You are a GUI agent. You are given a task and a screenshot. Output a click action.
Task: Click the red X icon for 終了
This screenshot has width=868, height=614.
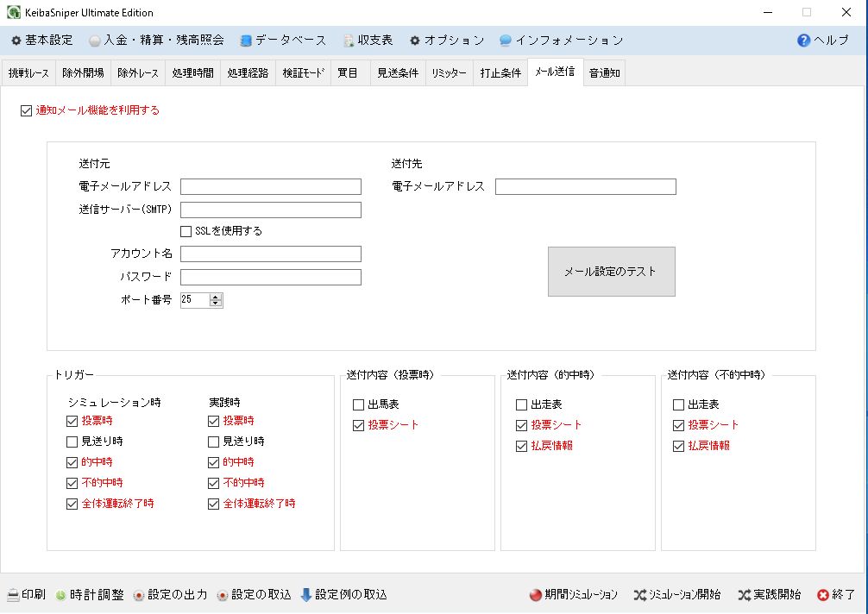pos(823,595)
